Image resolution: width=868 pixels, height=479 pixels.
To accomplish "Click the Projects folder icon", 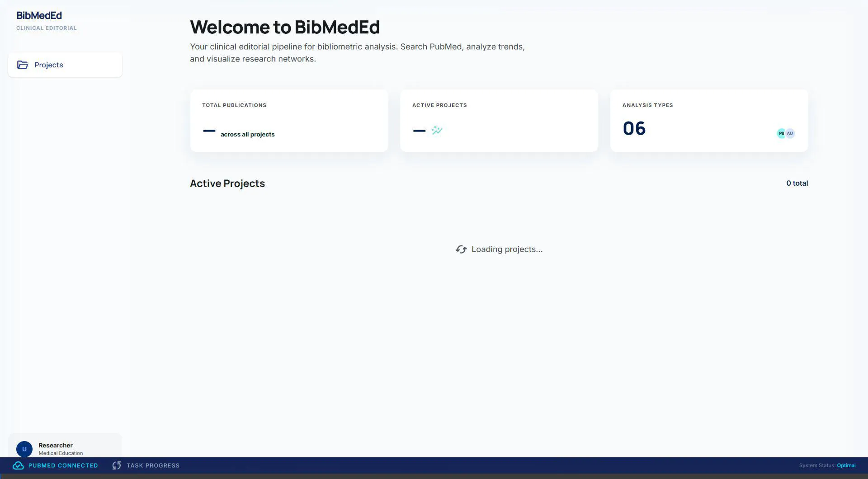I will pos(23,65).
